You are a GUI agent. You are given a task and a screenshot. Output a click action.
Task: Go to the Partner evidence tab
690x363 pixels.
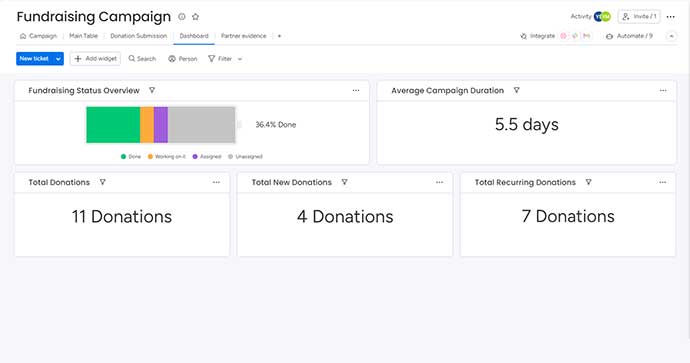[243, 36]
